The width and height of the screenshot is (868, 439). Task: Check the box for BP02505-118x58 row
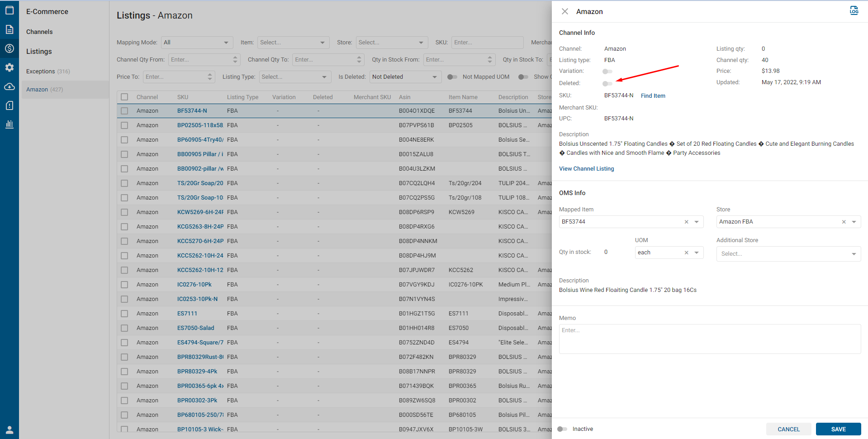click(124, 125)
